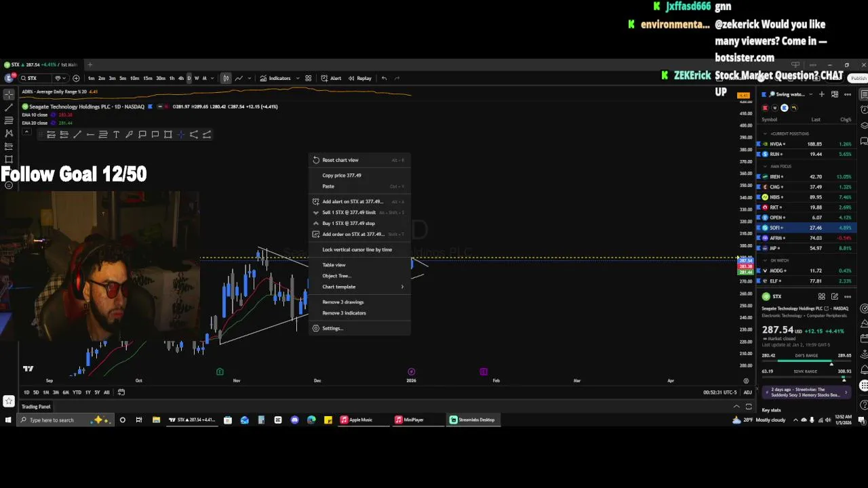Image resolution: width=868 pixels, height=488 pixels.
Task: Select the diagonal trend line in favorites bar
Action: (77, 135)
